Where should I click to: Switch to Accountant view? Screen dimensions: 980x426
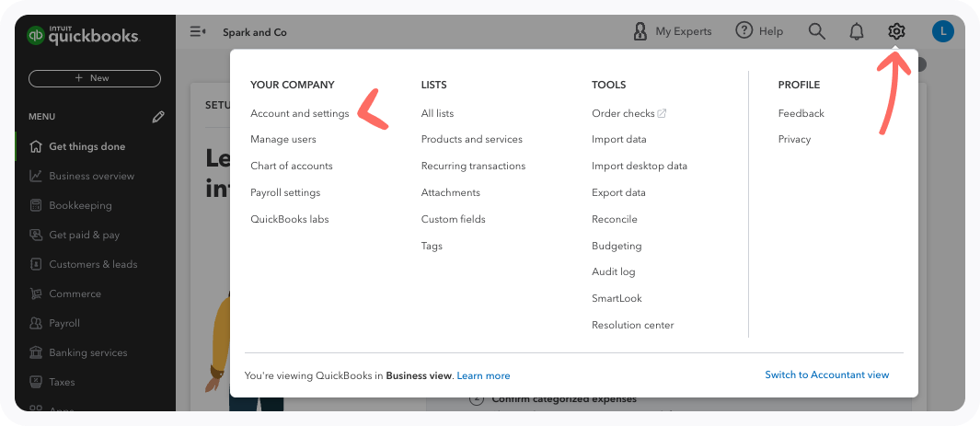[x=827, y=374]
